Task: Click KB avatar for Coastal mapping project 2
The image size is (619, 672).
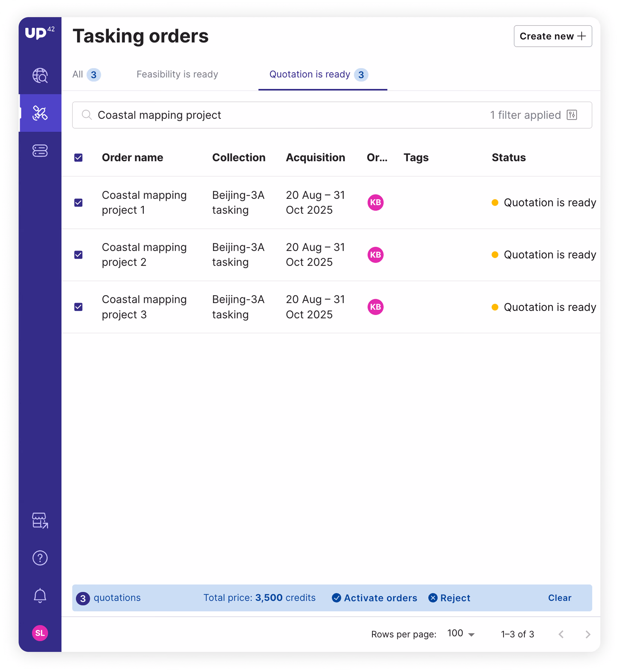Action: (x=375, y=255)
